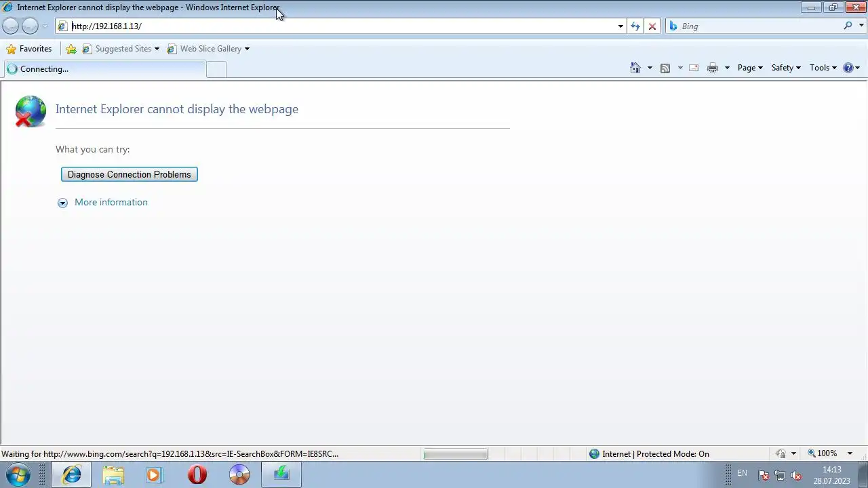Open the Tools menu
The height and width of the screenshot is (488, 868).
(x=823, y=68)
